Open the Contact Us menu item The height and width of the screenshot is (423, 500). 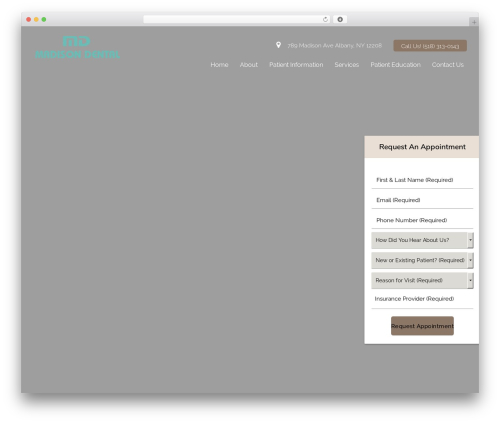(448, 65)
